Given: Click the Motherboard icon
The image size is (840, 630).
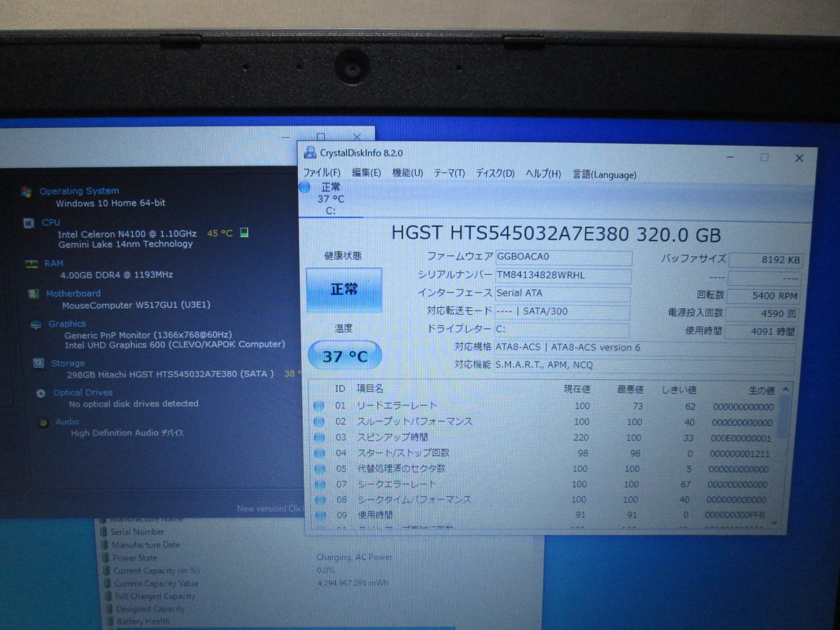Looking at the screenshot, I should click(x=34, y=294).
